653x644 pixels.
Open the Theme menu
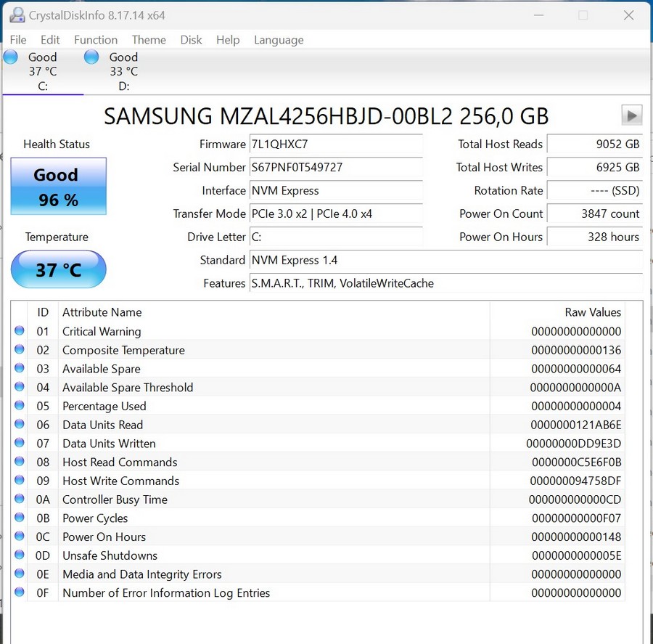point(149,40)
